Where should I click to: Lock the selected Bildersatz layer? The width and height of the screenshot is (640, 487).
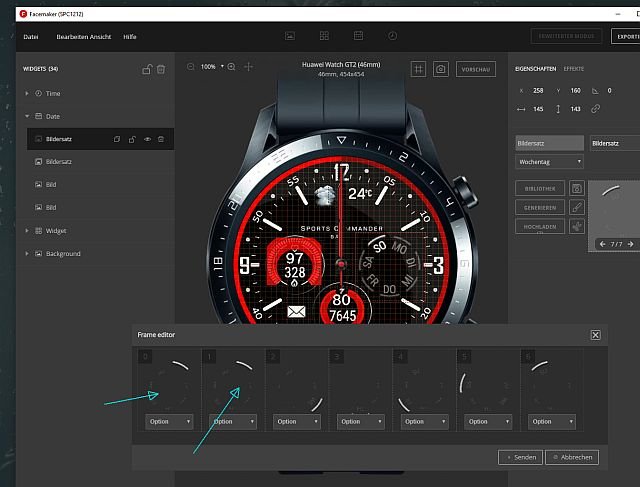(132, 139)
